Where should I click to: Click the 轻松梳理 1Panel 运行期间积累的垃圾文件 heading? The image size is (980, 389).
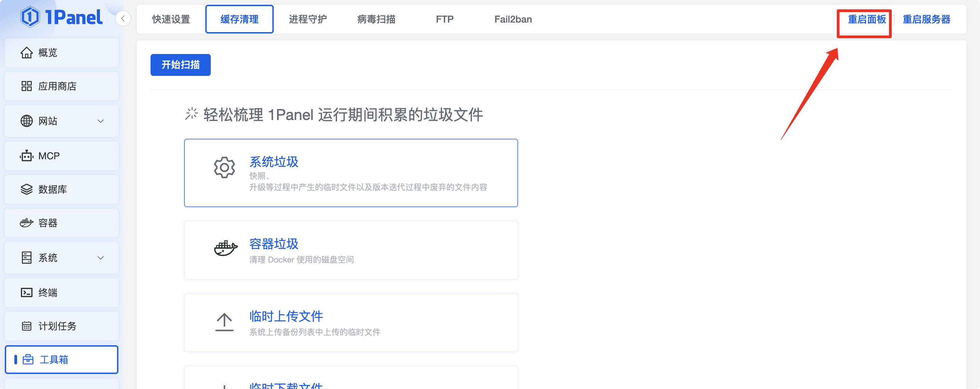[343, 115]
